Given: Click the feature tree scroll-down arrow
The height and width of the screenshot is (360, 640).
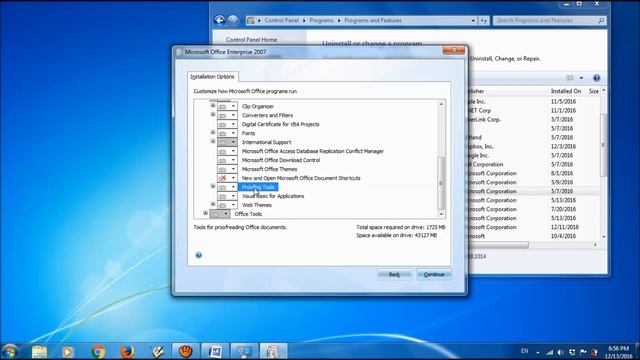Looking at the screenshot, I should coord(441,214).
